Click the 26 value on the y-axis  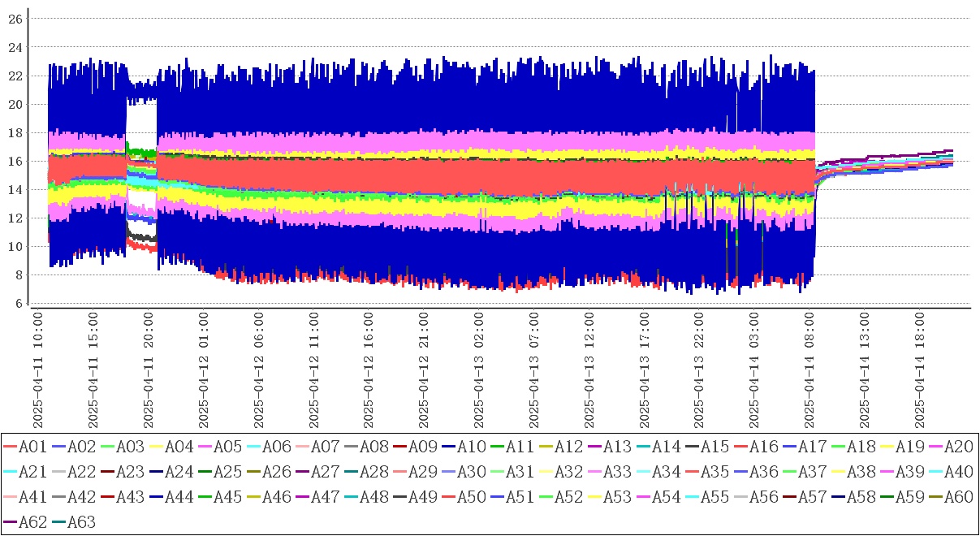click(15, 18)
